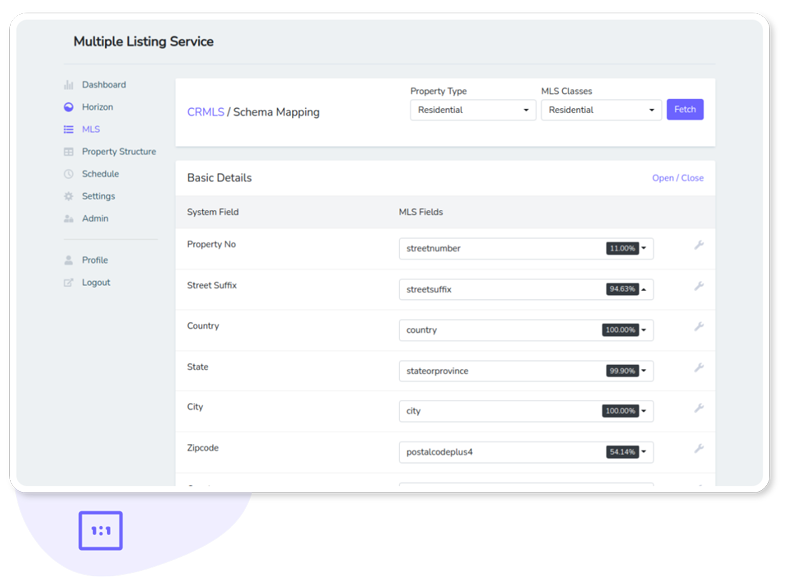This screenshot has height=585, width=800.
Task: Click the wrench icon beside Country
Action: pos(699,325)
